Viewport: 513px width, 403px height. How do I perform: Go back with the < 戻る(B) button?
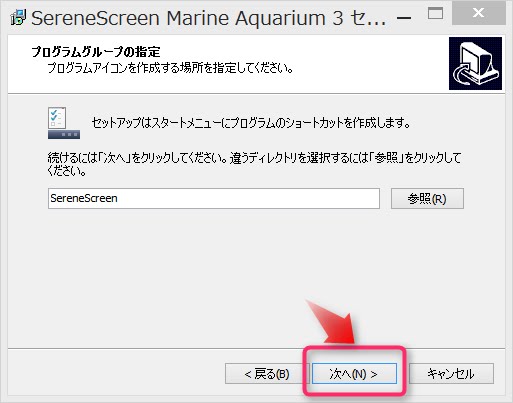[x=267, y=374]
